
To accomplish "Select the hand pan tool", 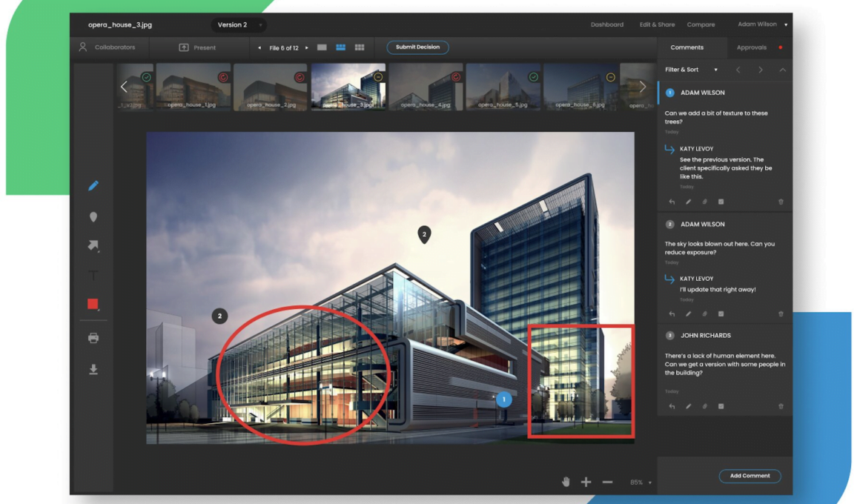I will click(566, 482).
